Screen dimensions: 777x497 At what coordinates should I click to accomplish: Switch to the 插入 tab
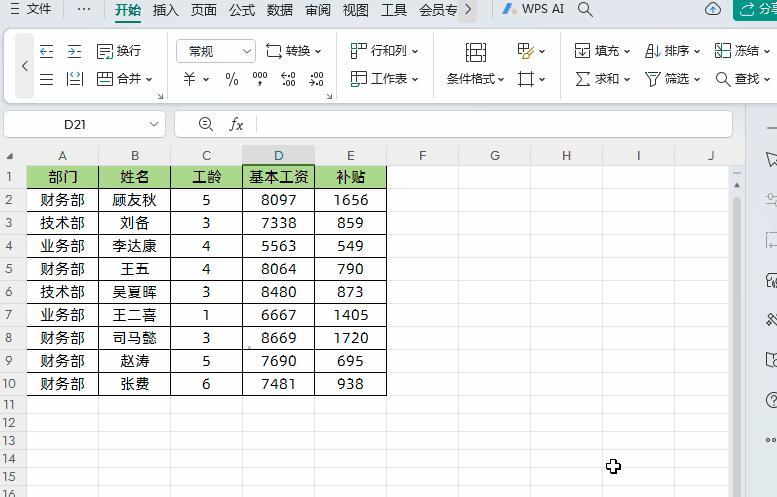166,10
